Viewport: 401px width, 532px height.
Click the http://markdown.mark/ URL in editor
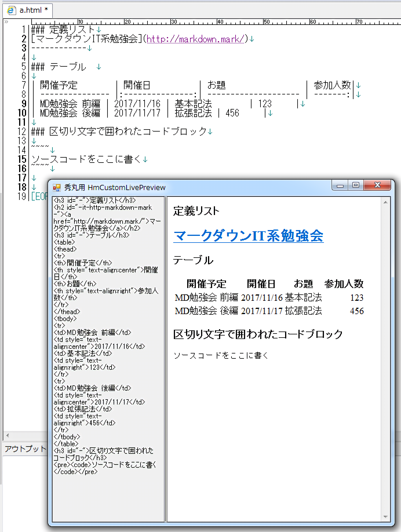pos(195,39)
